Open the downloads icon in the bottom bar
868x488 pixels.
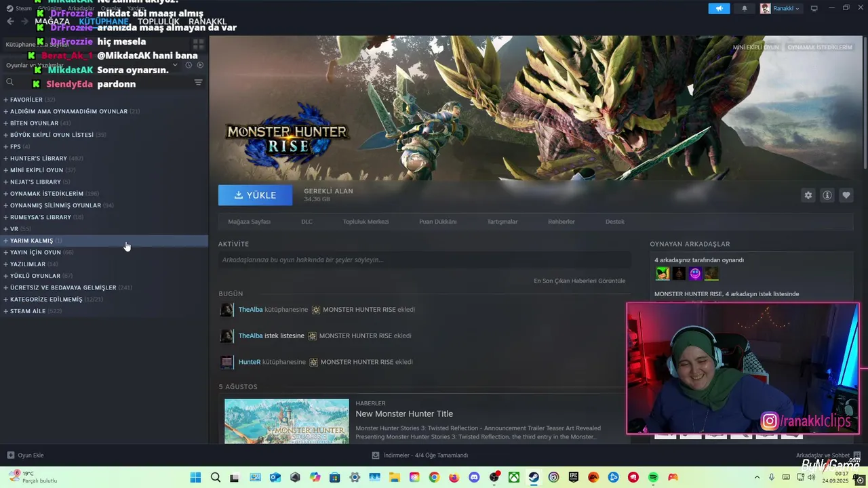pos(376,455)
